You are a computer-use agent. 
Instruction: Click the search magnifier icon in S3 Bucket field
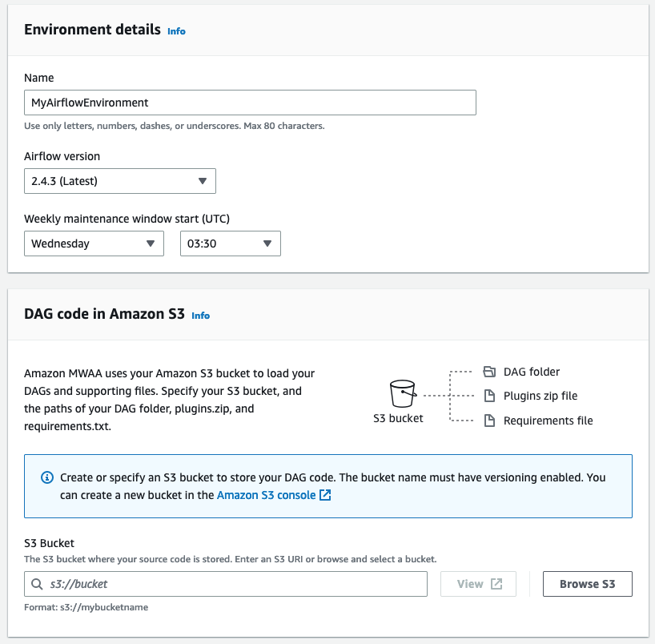[x=37, y=584]
